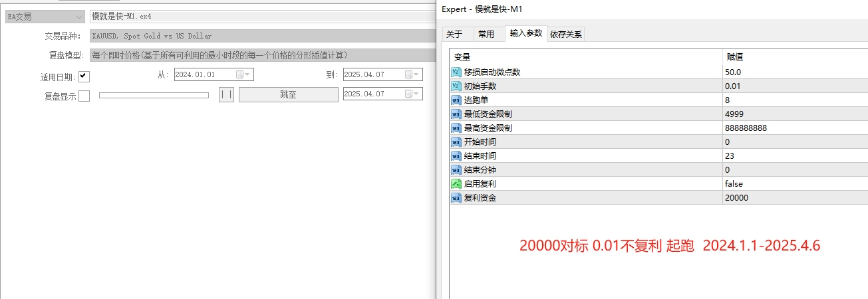Click the 启用复利 variable name
868x299 pixels.
coord(480,183)
